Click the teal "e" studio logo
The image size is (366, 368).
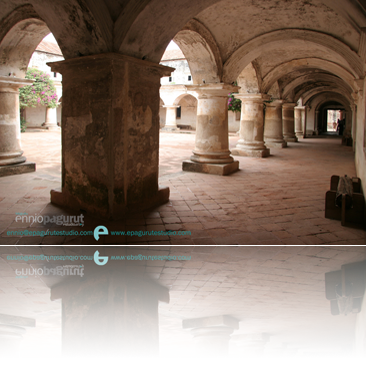(x=101, y=233)
